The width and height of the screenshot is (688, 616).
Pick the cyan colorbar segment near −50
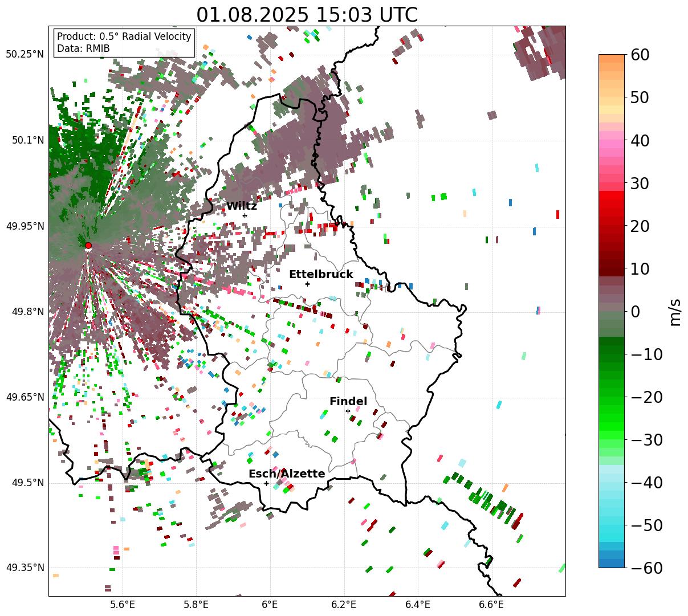click(x=612, y=530)
